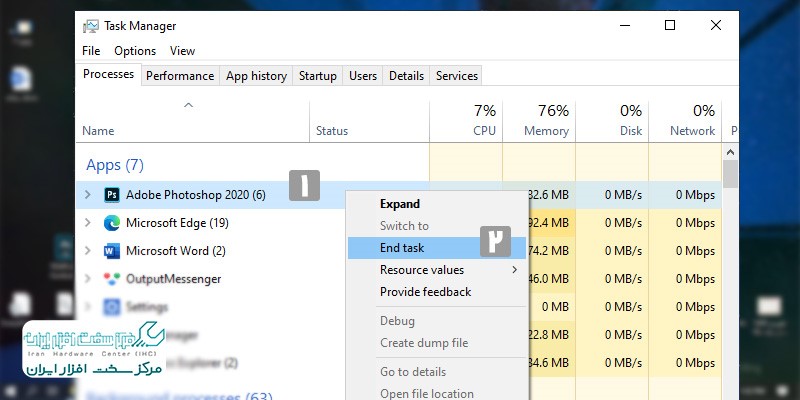Open the View menu
This screenshot has width=800, height=400.
pyautogui.click(x=182, y=51)
